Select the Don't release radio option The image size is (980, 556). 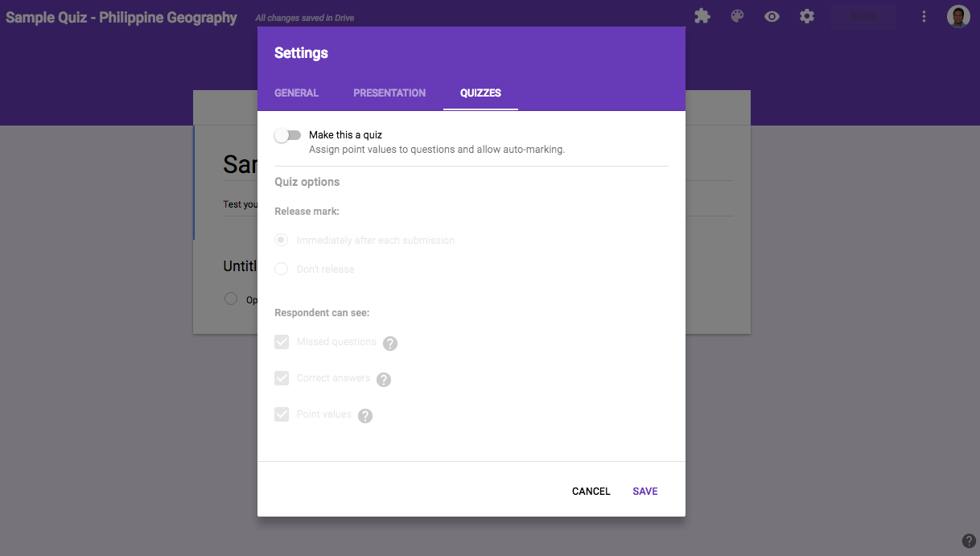click(x=282, y=270)
